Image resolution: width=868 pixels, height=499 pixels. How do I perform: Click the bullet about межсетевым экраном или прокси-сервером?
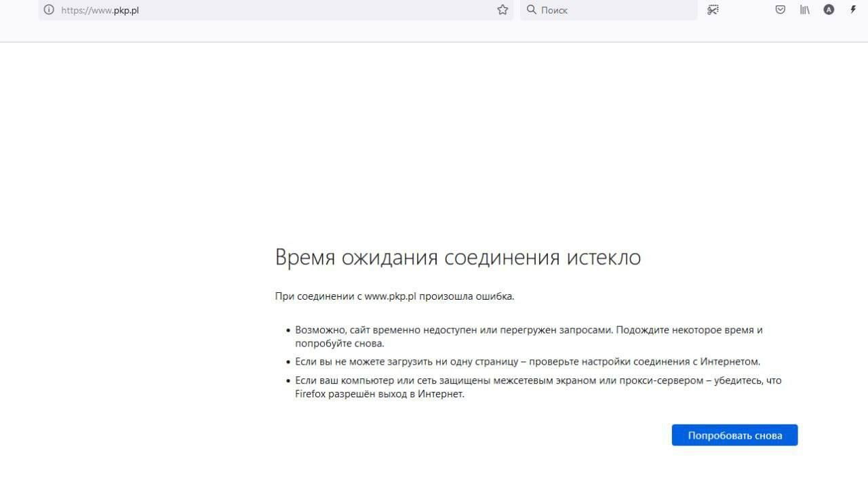538,387
